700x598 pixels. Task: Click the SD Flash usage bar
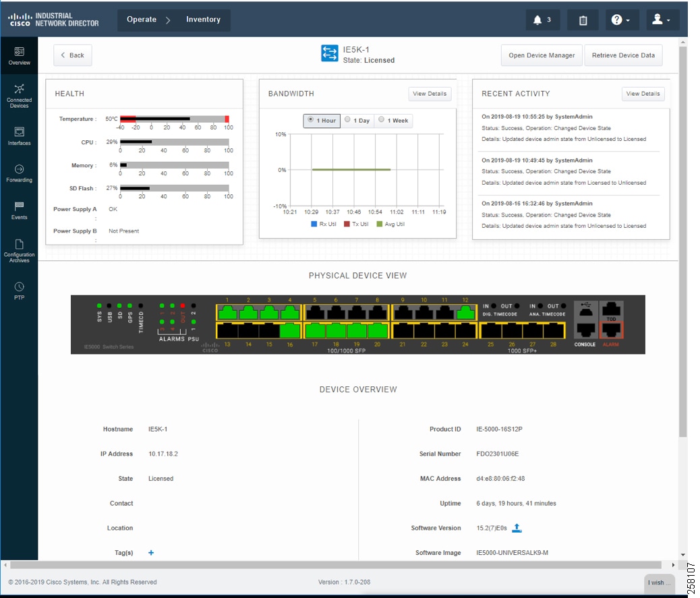(175, 188)
